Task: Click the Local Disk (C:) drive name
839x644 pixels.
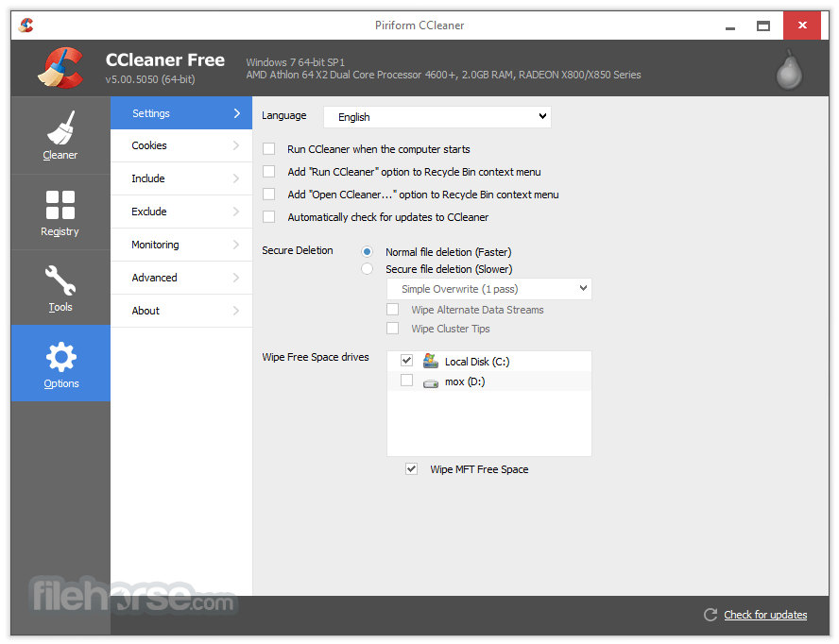Action: click(x=477, y=362)
